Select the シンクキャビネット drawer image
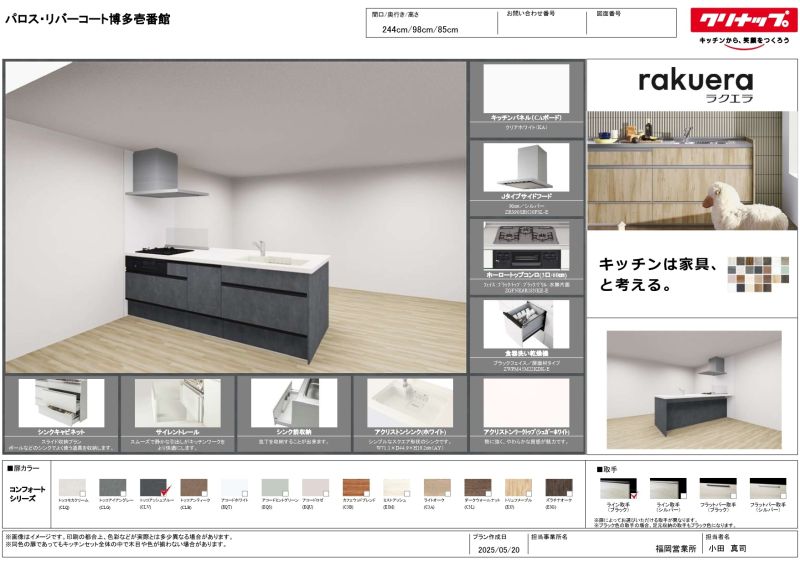 coord(61,403)
